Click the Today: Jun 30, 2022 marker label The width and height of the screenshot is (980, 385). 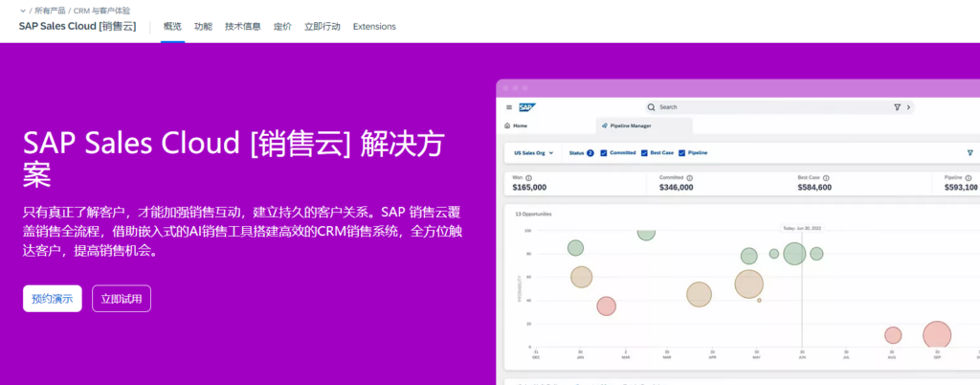802,228
